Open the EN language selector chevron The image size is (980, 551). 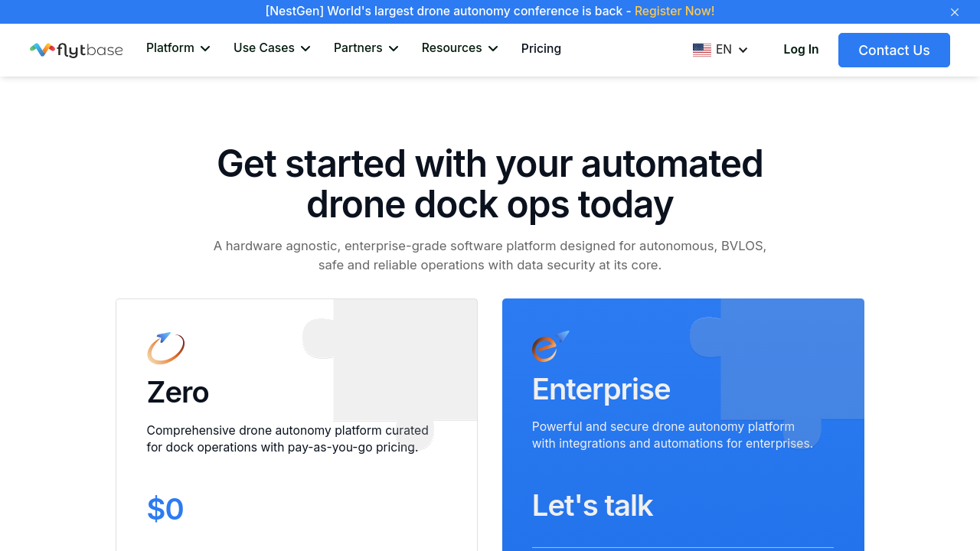tap(743, 51)
